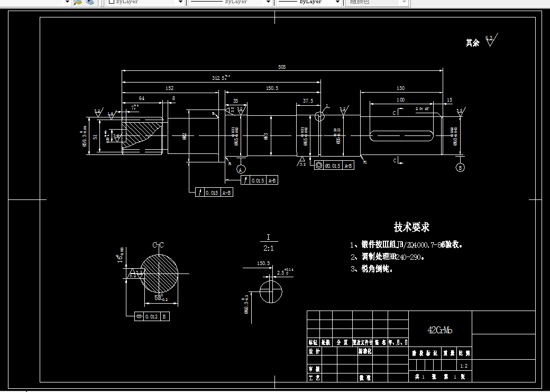Select the 312.5 length dimension
The height and width of the screenshot is (392, 550).
tap(221, 78)
